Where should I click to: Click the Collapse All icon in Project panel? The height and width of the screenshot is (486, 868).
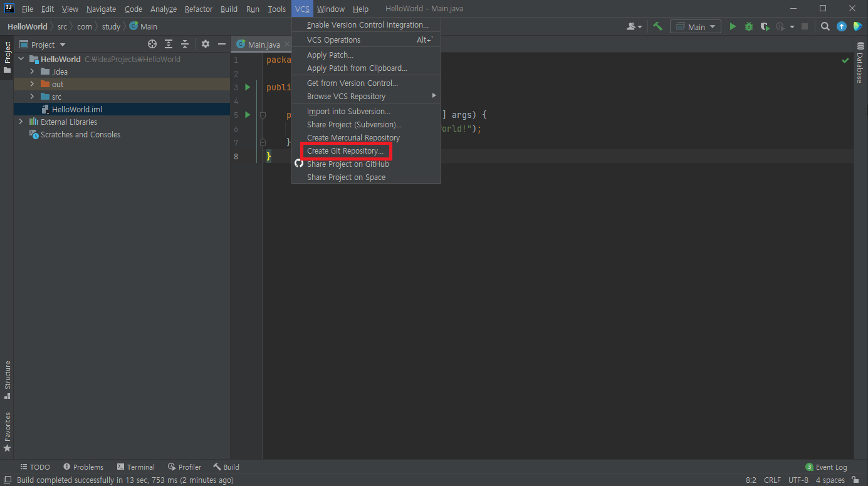coord(185,44)
